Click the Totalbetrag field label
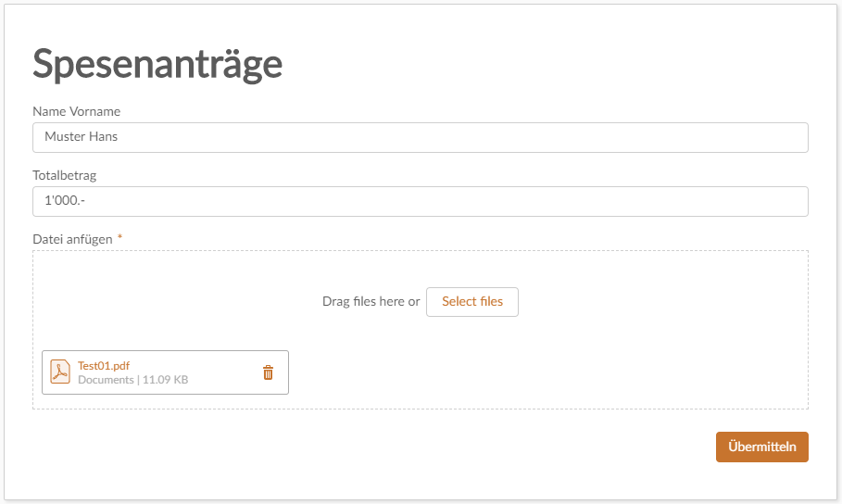The height and width of the screenshot is (504, 842). coord(65,175)
